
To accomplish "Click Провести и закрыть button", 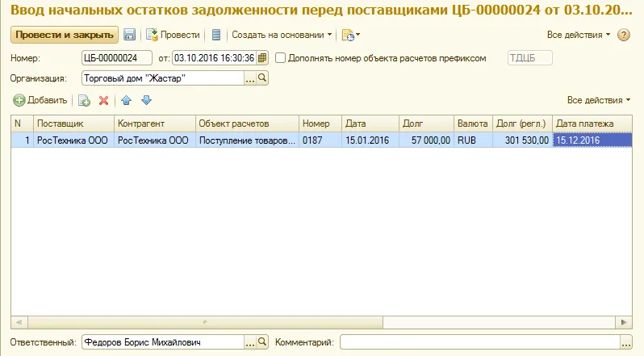I will (x=65, y=35).
